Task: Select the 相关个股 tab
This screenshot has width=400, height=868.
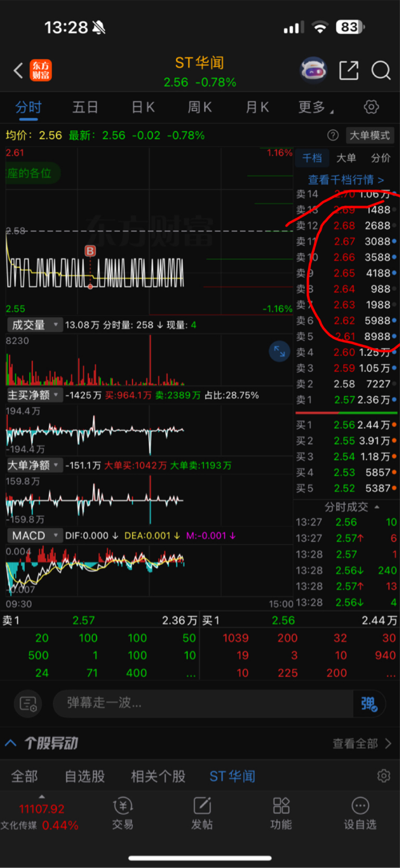Action: point(158,776)
